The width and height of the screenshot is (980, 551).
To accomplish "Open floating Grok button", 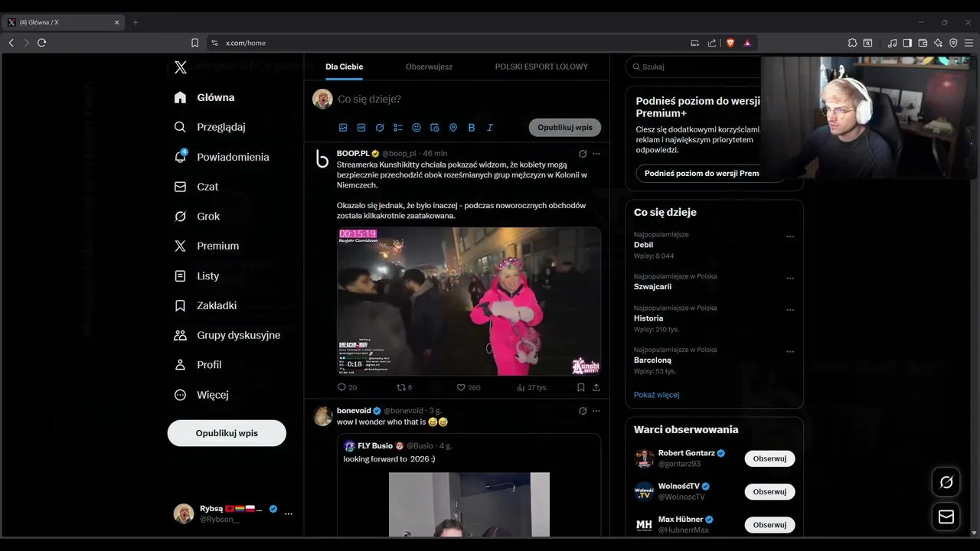I will pyautogui.click(x=946, y=482).
